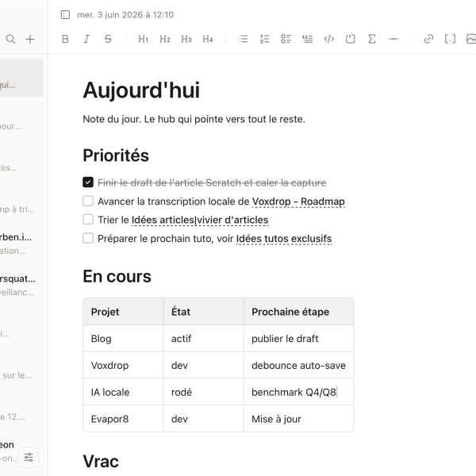This screenshot has height=476, width=476.
Task: Check the 'Préparer le prochain tuto' task
Action: pyautogui.click(x=88, y=238)
